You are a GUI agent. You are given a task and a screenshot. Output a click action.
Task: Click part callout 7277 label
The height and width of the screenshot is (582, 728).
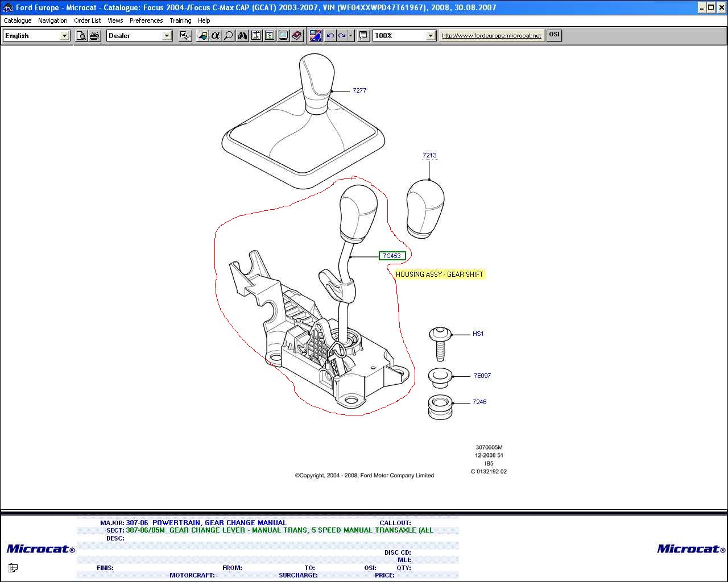pos(359,90)
